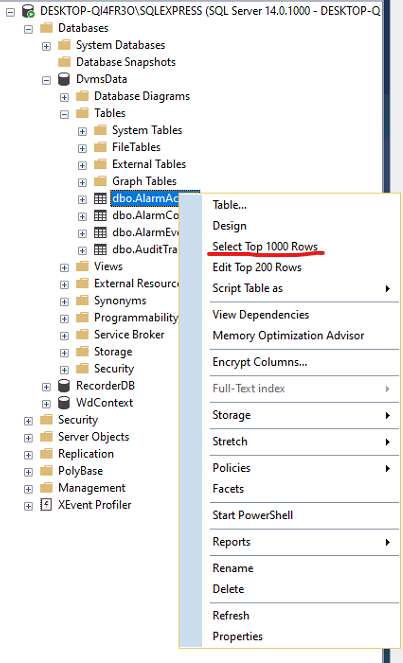Collapse the Tables node
This screenshot has width=403, height=663.
[64, 114]
